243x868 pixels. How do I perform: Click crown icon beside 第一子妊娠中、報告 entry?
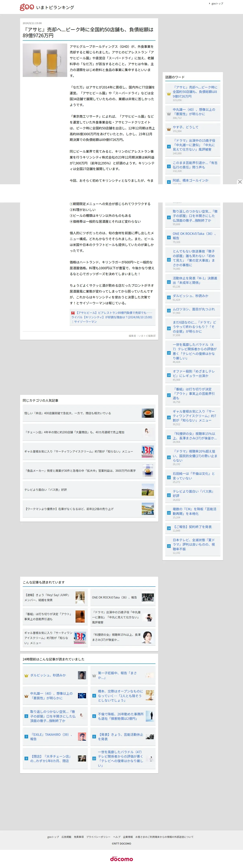94,676
